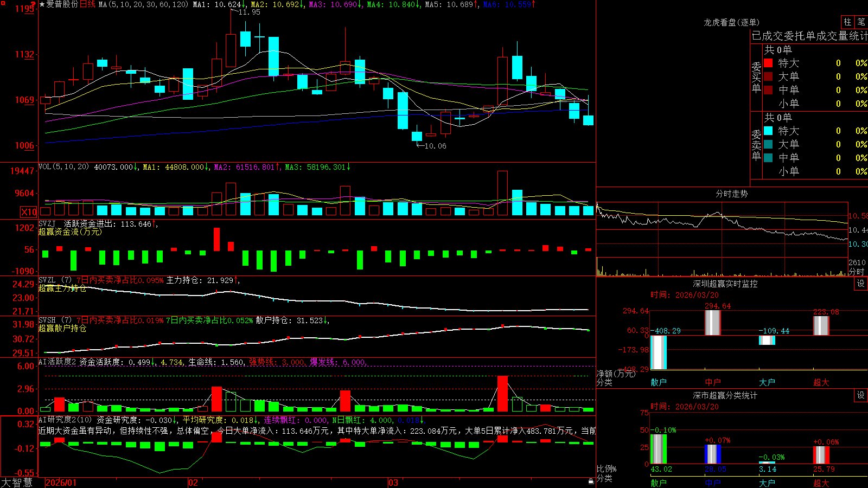Viewport: 868px width, 488px height.
Task: Click the SVZJ indicator name
Action: coord(47,224)
